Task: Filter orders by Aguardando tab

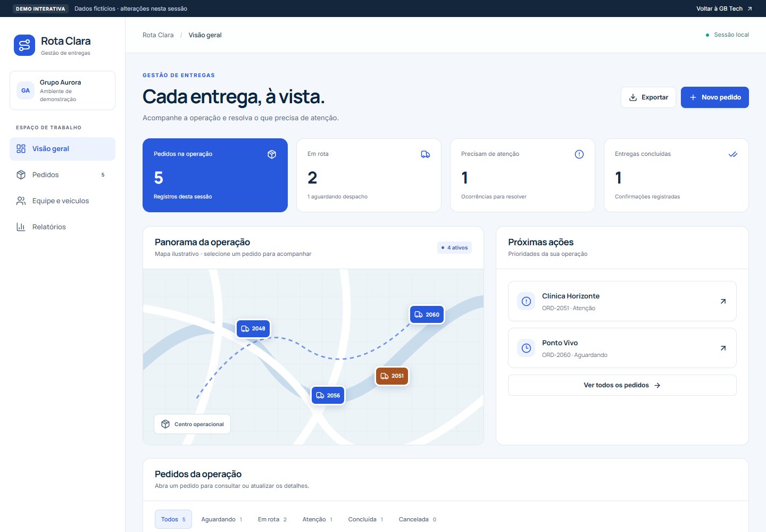Action: 221,519
